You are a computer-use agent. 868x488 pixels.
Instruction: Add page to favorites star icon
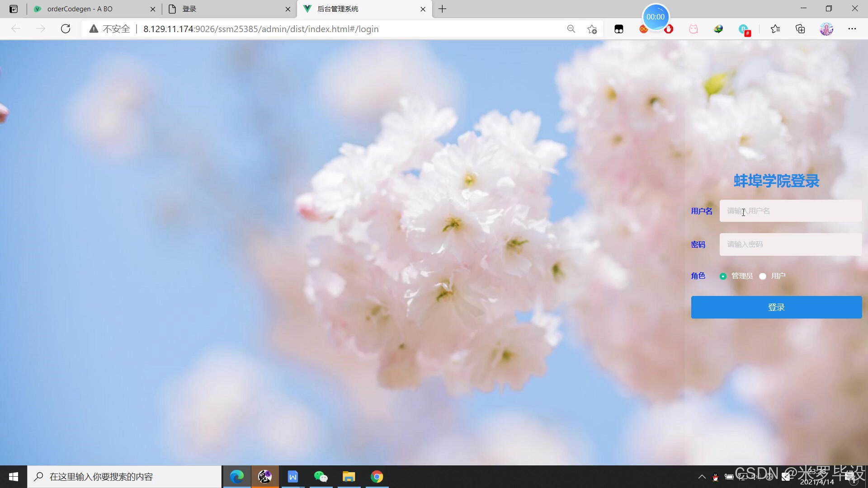pos(592,29)
